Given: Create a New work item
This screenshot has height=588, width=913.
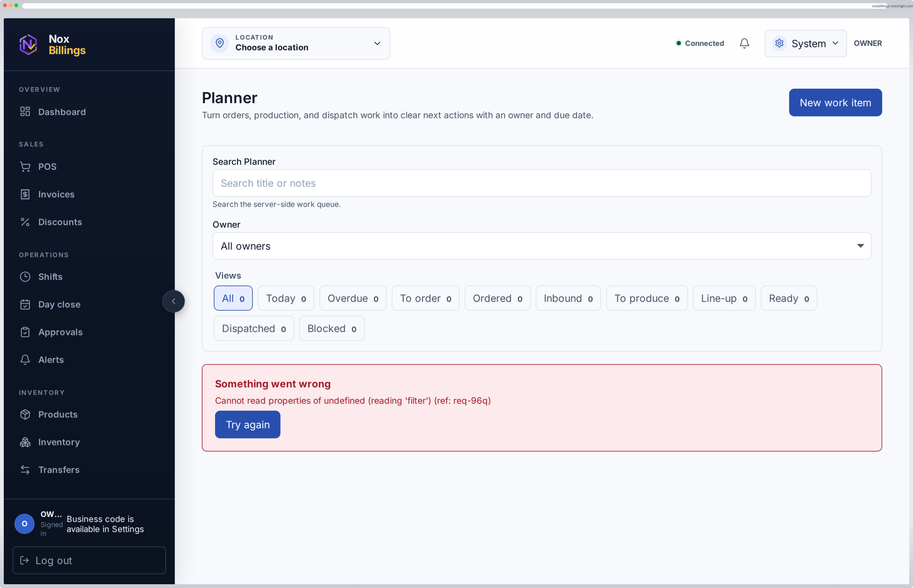Looking at the screenshot, I should pos(835,103).
